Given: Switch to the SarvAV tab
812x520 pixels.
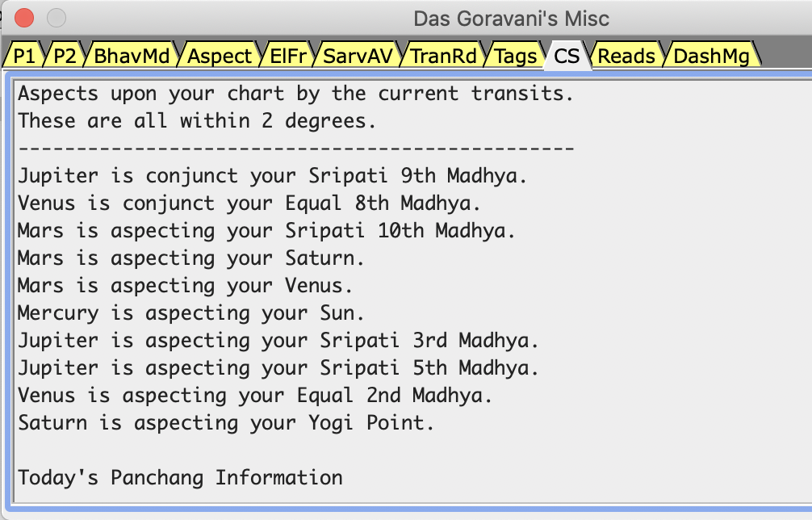Looking at the screenshot, I should click(x=358, y=56).
